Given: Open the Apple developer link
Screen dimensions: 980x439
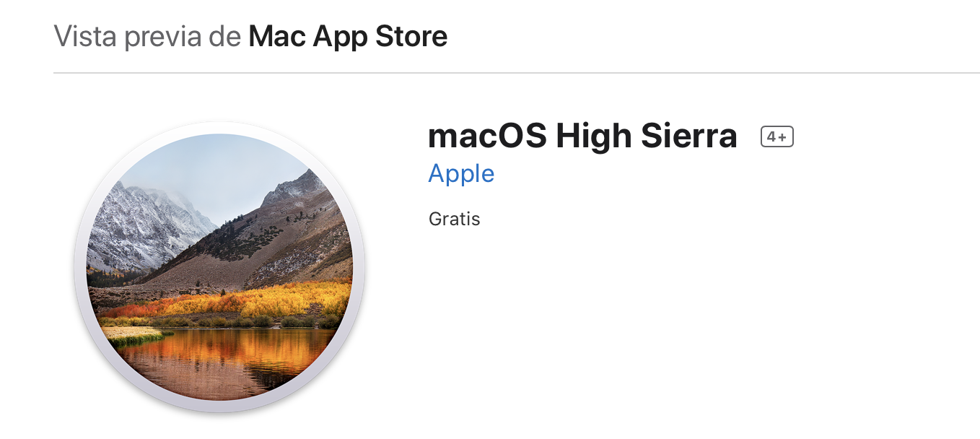Looking at the screenshot, I should (461, 175).
